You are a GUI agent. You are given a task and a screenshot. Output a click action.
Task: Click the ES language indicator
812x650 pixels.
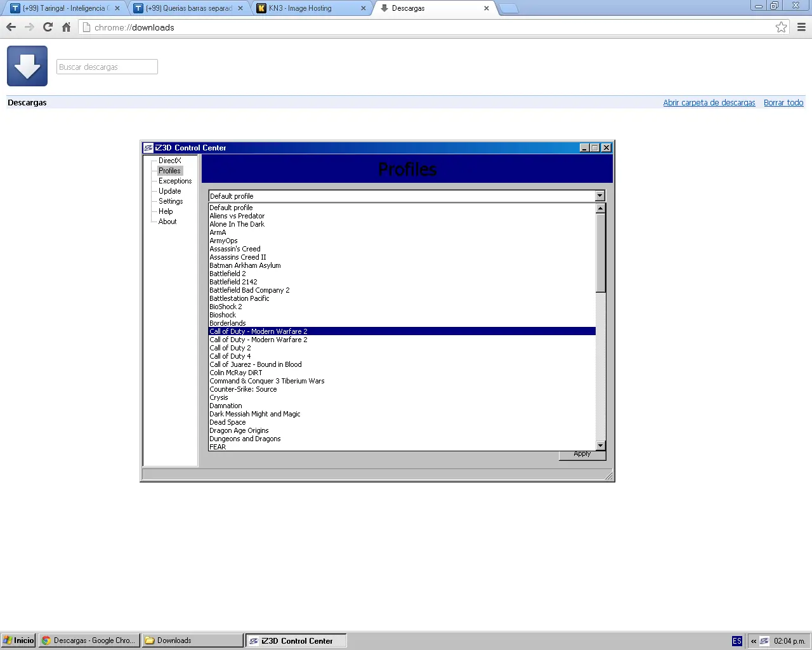[737, 641]
